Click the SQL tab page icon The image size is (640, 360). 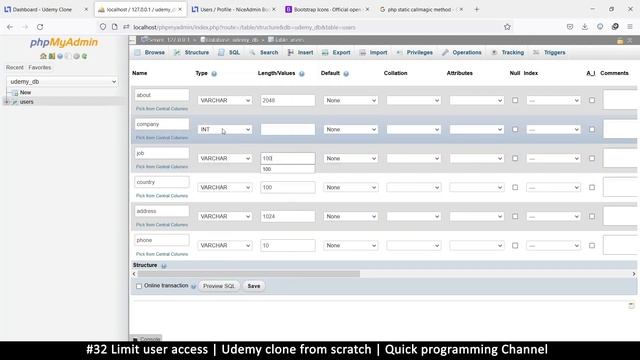(221, 53)
